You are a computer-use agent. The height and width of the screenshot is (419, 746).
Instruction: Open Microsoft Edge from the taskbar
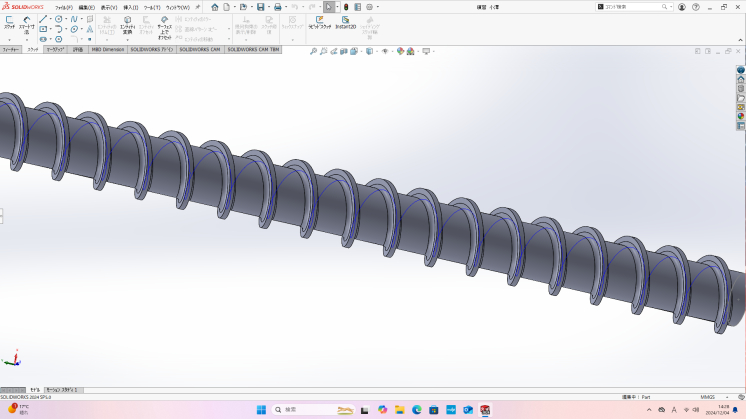pyautogui.click(x=417, y=409)
